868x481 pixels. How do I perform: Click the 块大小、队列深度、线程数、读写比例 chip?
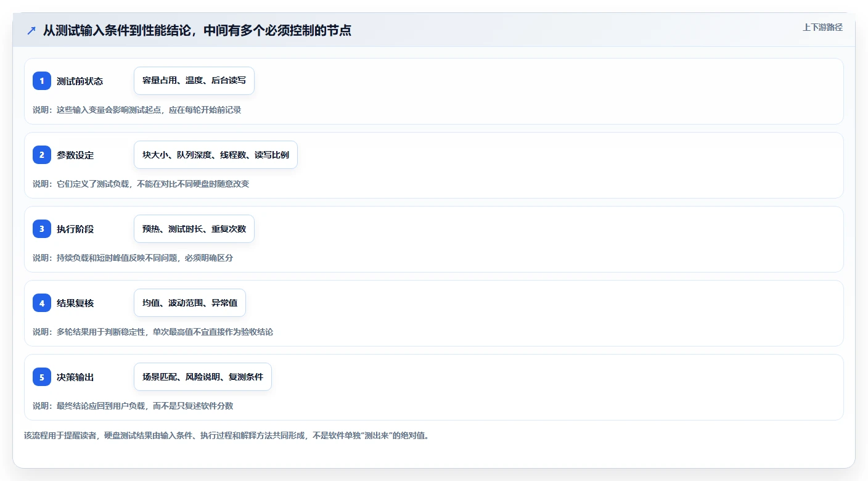click(x=216, y=155)
